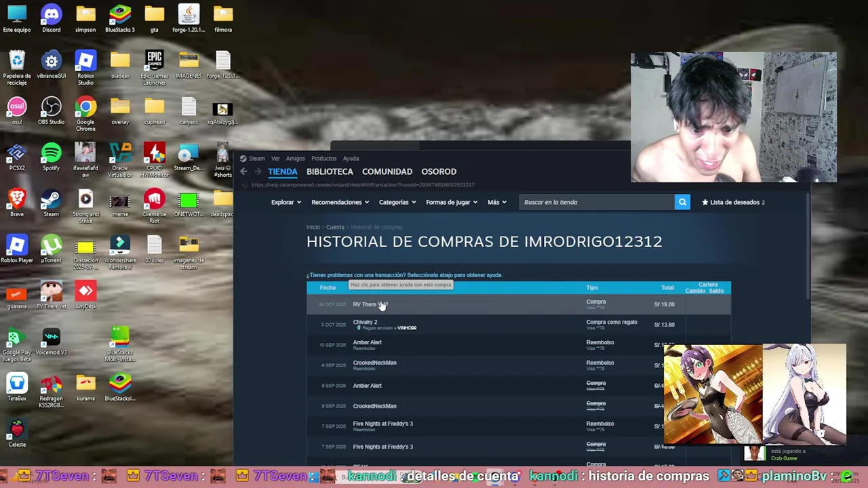Select the CrookedNeckMan reembolso row
Image resolution: width=868 pixels, height=488 pixels.
[519, 365]
